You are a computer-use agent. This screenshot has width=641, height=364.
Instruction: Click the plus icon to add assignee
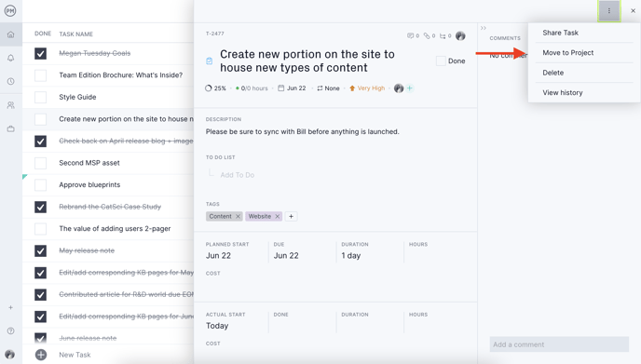point(410,88)
